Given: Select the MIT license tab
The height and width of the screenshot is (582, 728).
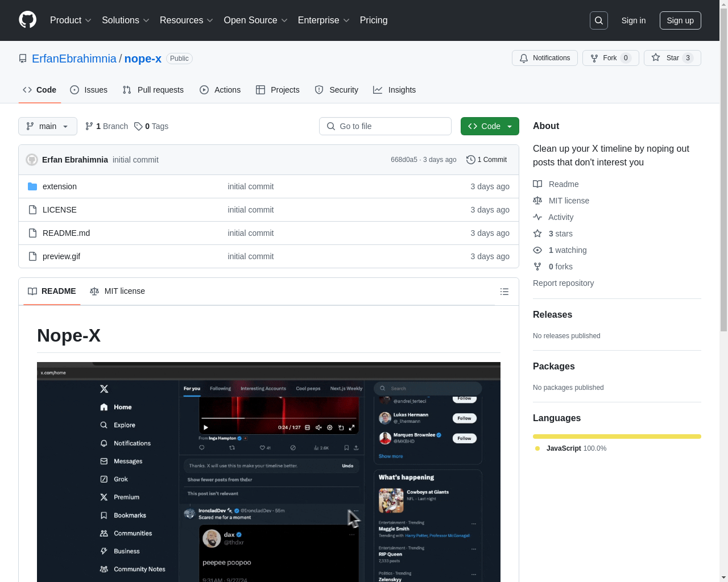Looking at the screenshot, I should (117, 291).
